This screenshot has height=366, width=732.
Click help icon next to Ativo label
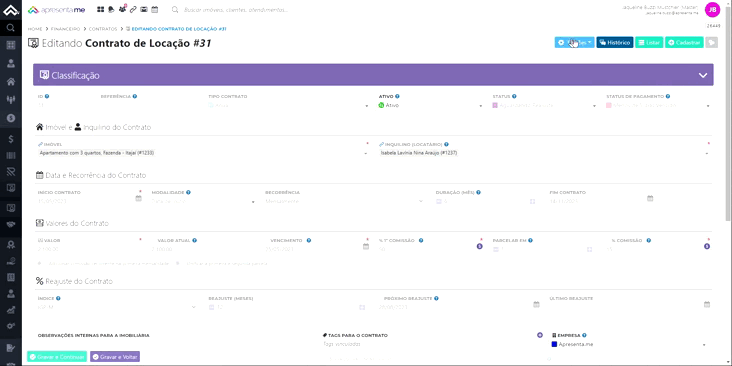tap(397, 96)
